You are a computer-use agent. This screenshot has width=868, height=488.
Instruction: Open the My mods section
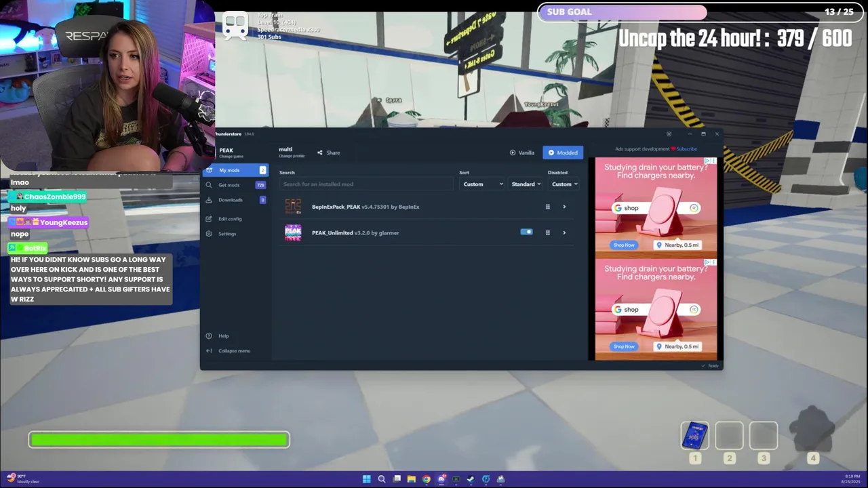(235, 170)
